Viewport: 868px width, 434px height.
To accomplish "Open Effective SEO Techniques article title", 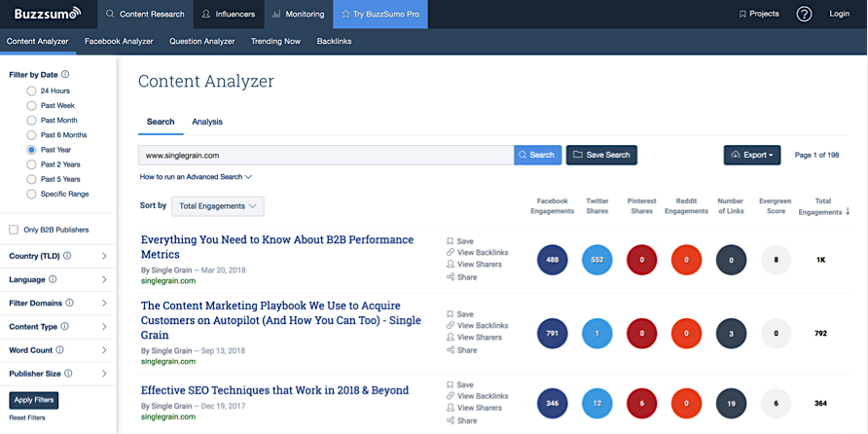I will [x=274, y=390].
